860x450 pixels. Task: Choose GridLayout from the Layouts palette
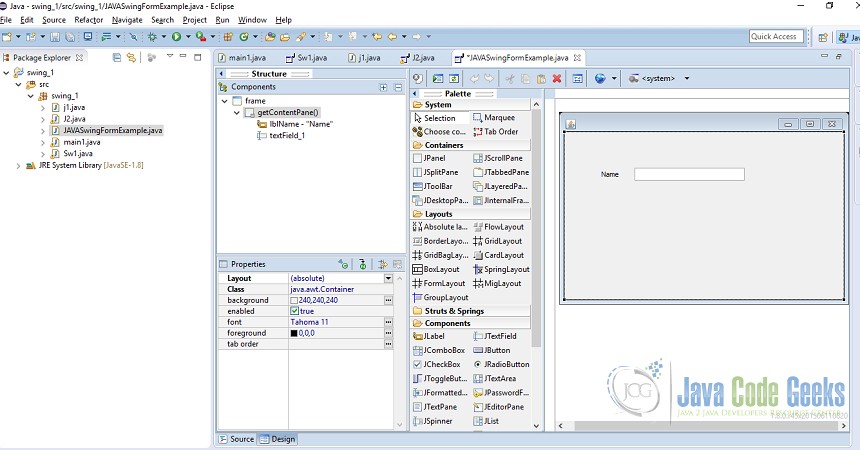503,241
